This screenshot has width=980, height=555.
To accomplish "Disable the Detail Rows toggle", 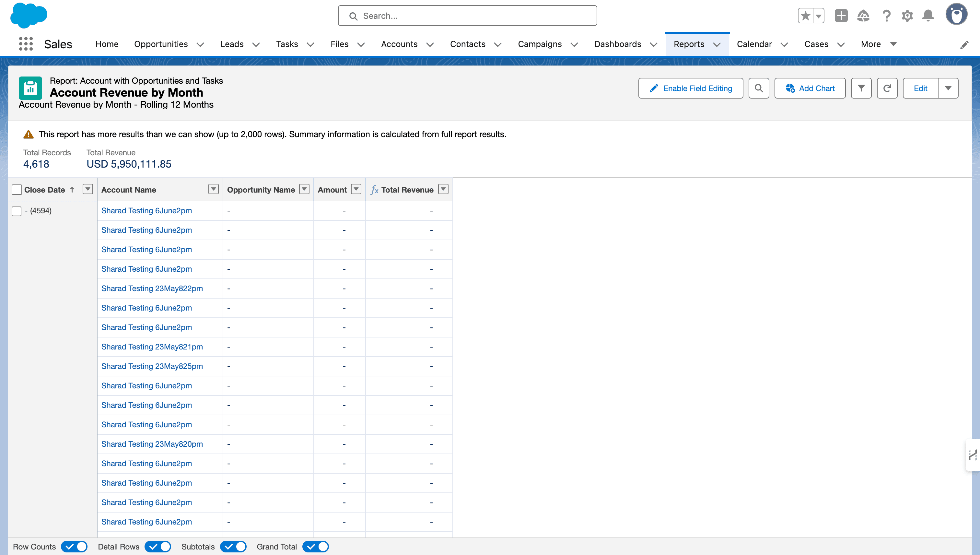I will [158, 547].
